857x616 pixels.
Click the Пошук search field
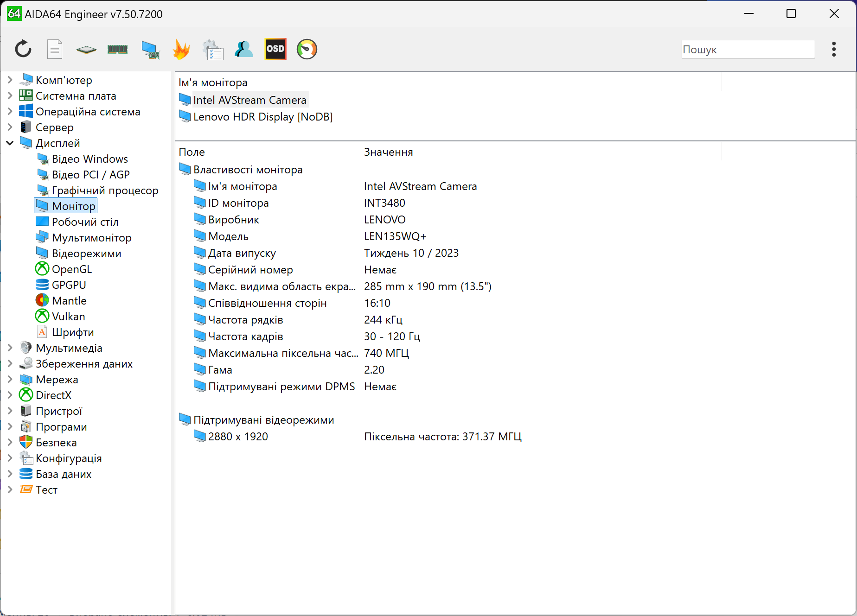coord(747,50)
